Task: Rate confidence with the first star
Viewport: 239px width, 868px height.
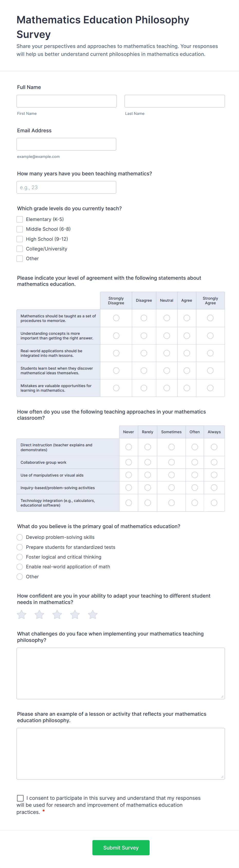Action: 21,614
